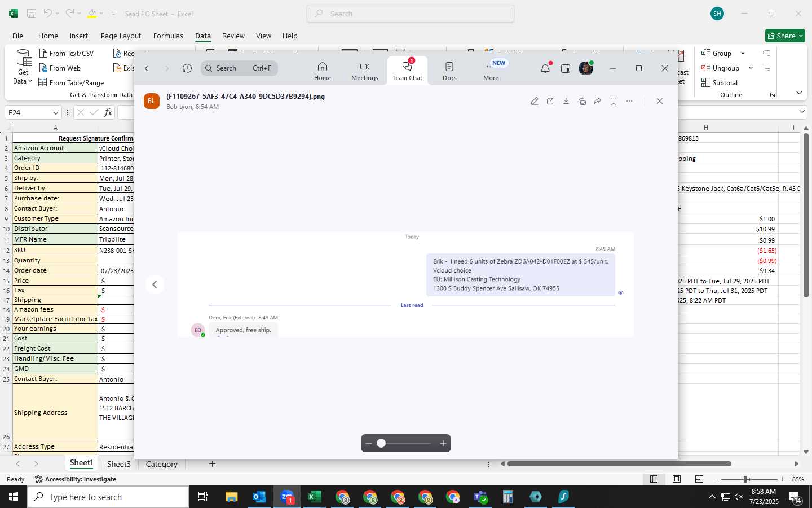Open Docs tab in Zoom
Viewport: 812px width, 508px height.
[x=449, y=71]
